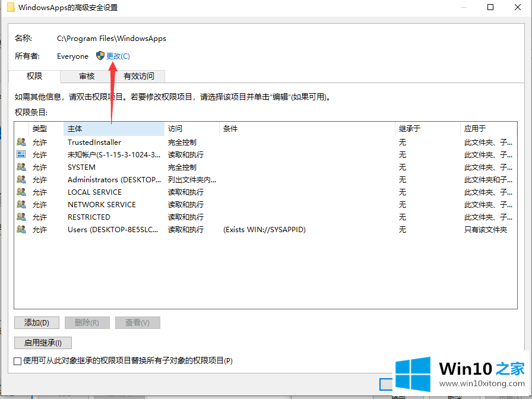
Task: Click the user group icon for NETWORK SERVICE row
Action: click(x=21, y=204)
